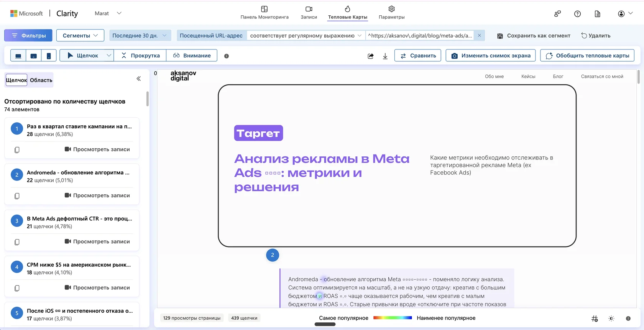Screen dimensions: 644x330
Task: Open the user account profile icon
Action: [621, 14]
